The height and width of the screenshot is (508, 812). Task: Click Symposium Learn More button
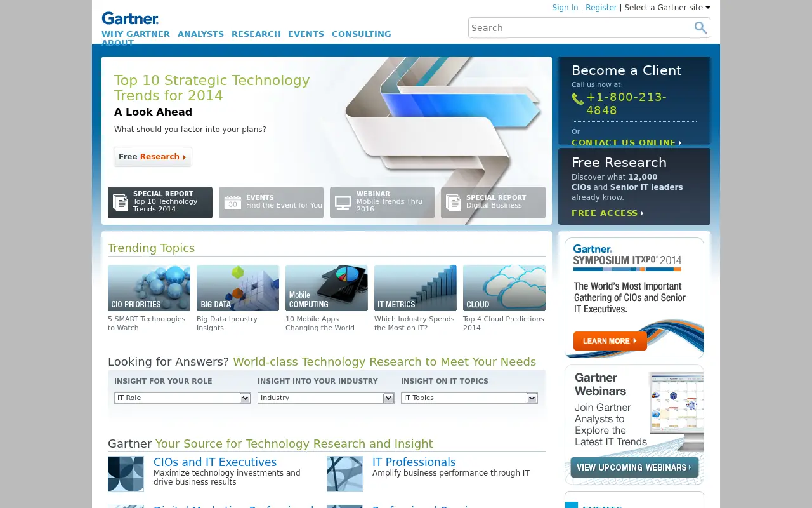[610, 341]
